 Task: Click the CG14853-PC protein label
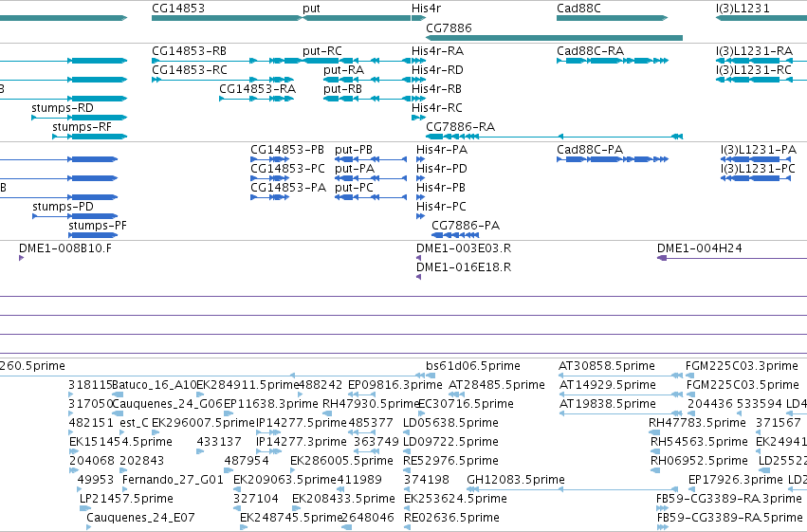coord(287,169)
